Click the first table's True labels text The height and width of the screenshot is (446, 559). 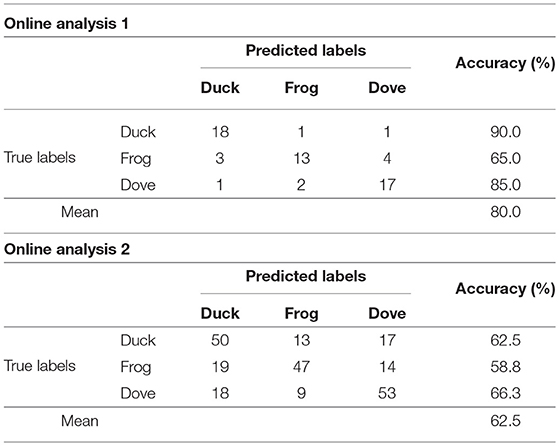coord(40,158)
